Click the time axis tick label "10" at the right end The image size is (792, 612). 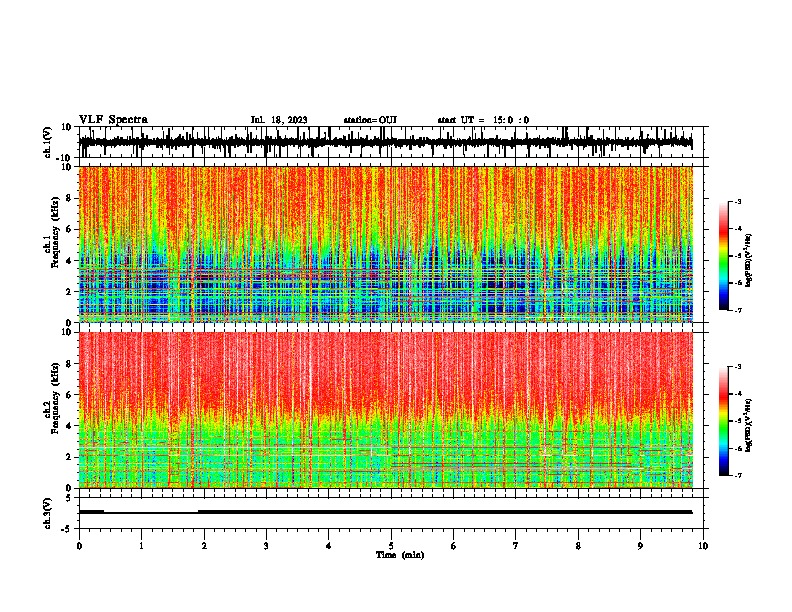pos(703,546)
